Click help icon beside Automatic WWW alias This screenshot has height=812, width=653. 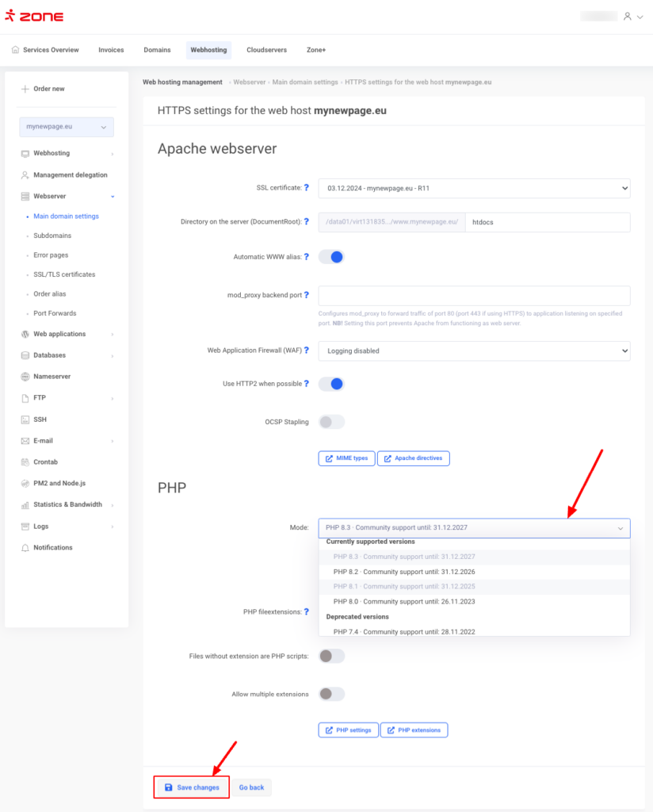[307, 257]
